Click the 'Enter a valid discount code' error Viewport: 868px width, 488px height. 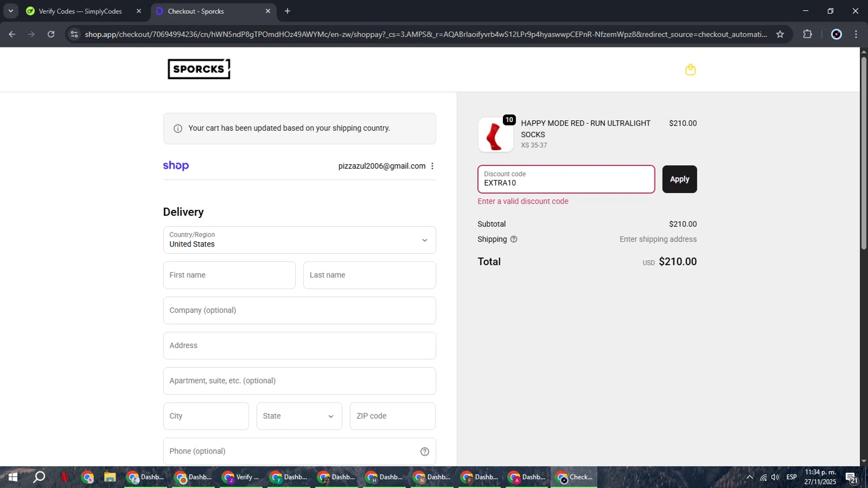tap(523, 201)
